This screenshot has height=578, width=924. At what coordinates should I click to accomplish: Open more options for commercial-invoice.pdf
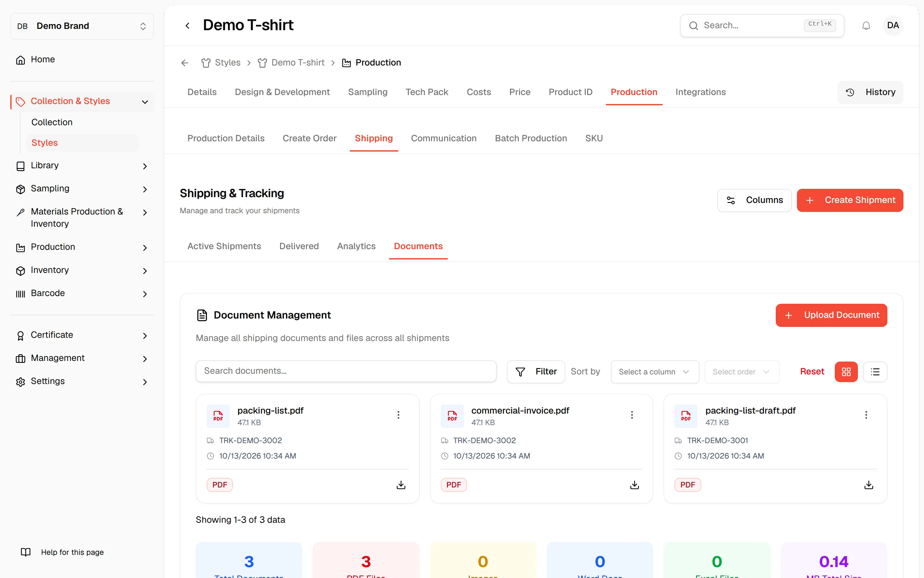click(632, 415)
